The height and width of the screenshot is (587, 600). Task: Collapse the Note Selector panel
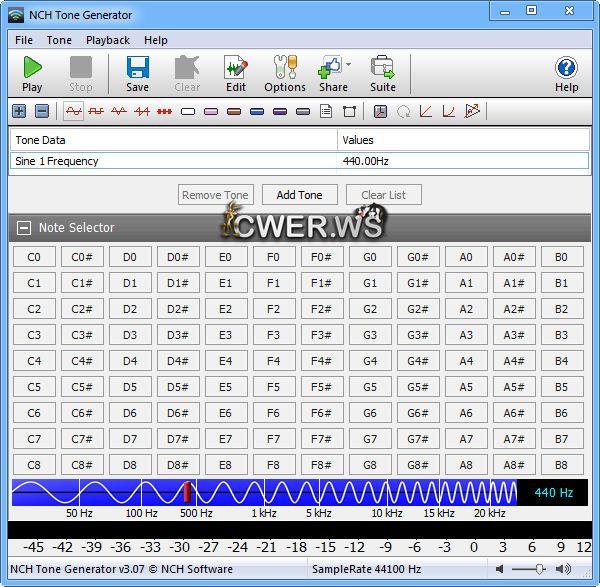pos(24,228)
